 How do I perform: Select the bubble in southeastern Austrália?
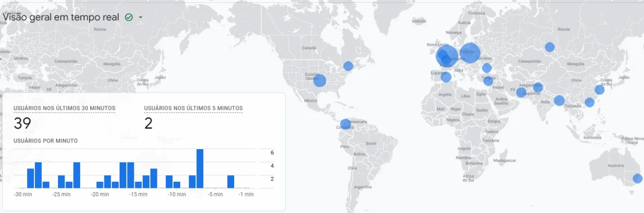click(637, 178)
